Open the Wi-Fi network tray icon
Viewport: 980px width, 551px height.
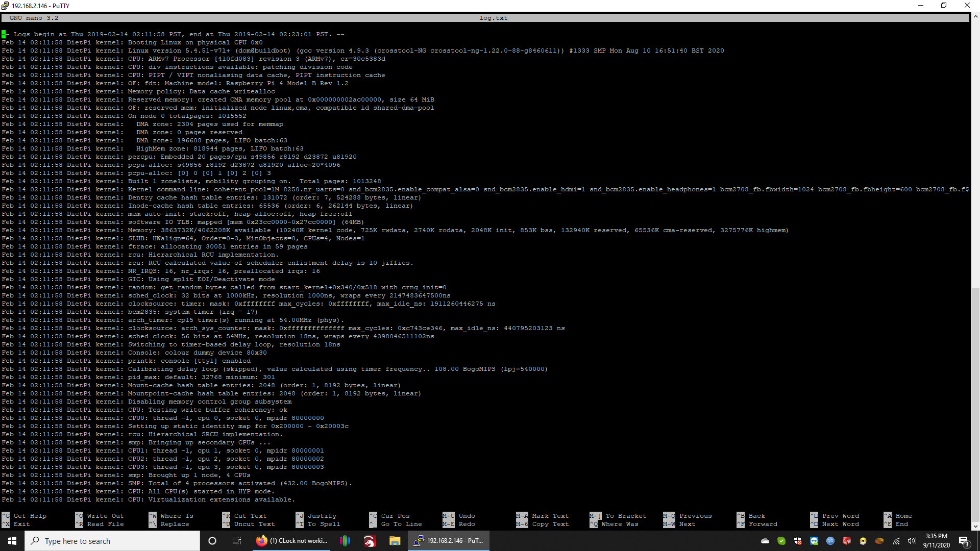[x=896, y=541]
